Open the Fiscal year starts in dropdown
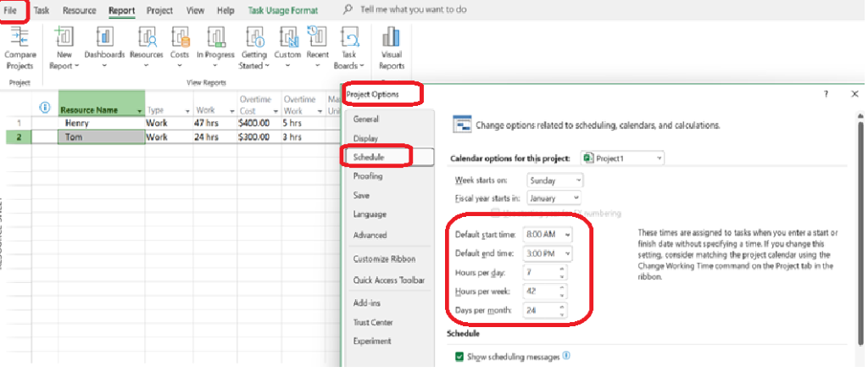Viewport: 868px width, 372px height. (554, 197)
